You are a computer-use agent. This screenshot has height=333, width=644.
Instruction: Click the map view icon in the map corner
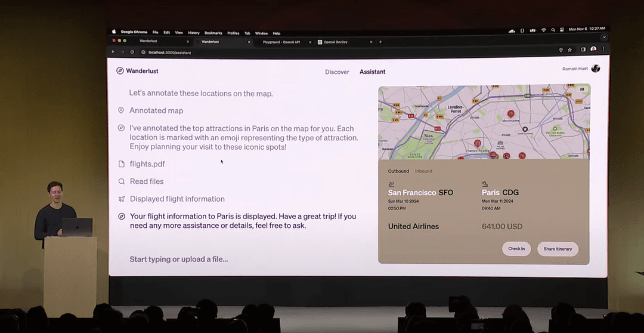(x=582, y=90)
